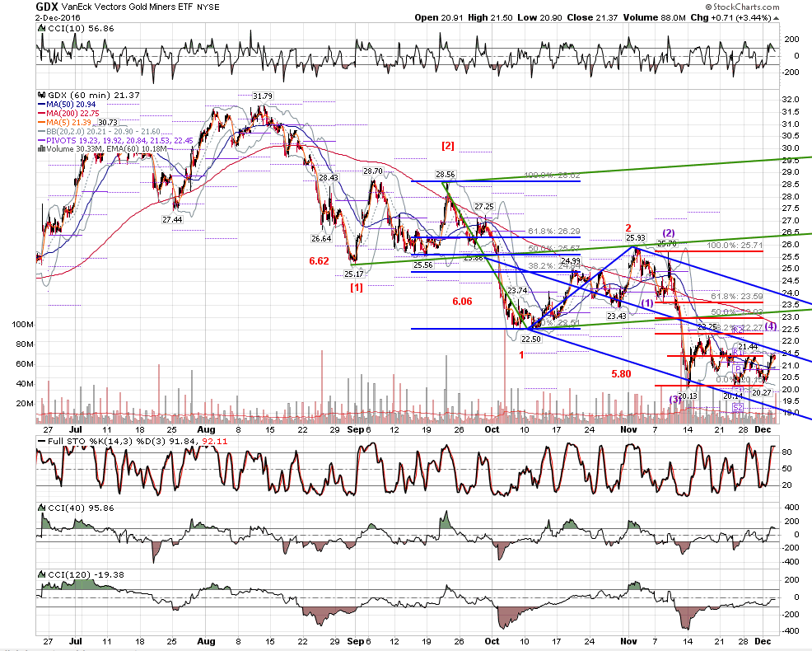Click the VanEck Vectors Gold Miners ETF name
Image resolution: width=812 pixels, height=651 pixels.
[128, 7]
